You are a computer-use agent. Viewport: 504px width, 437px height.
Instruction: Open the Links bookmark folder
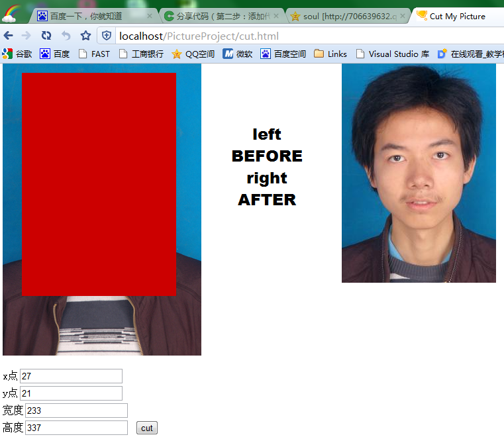(x=330, y=54)
